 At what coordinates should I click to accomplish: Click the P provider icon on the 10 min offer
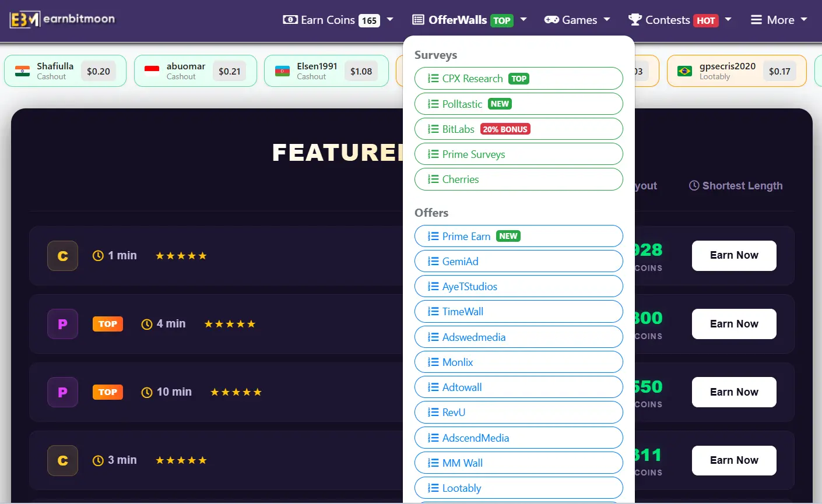[x=63, y=392]
